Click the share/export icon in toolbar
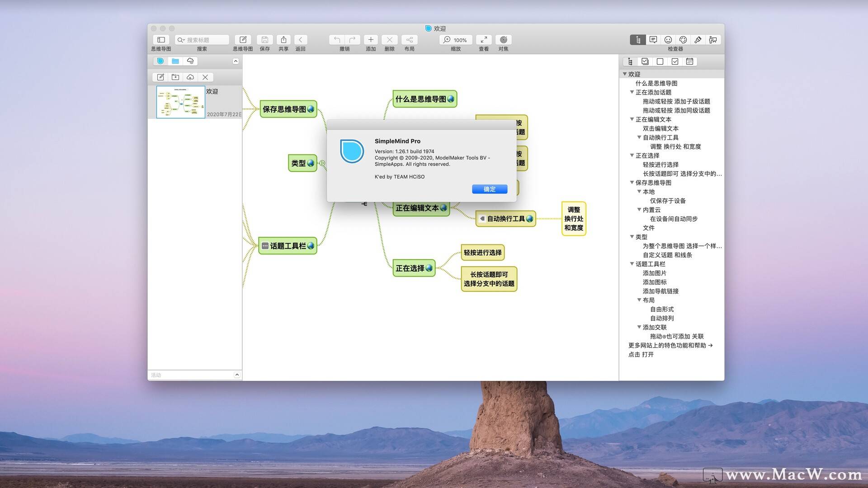 [283, 40]
